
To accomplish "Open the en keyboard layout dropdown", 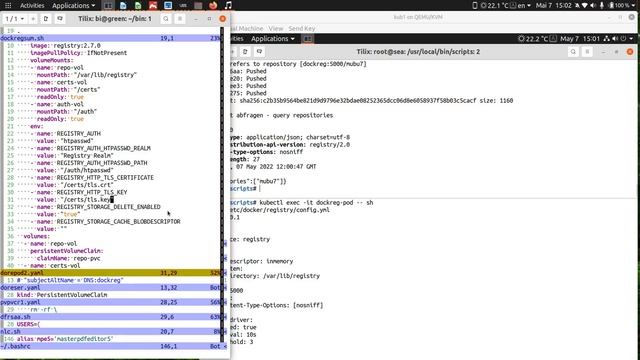I will (524, 5).
